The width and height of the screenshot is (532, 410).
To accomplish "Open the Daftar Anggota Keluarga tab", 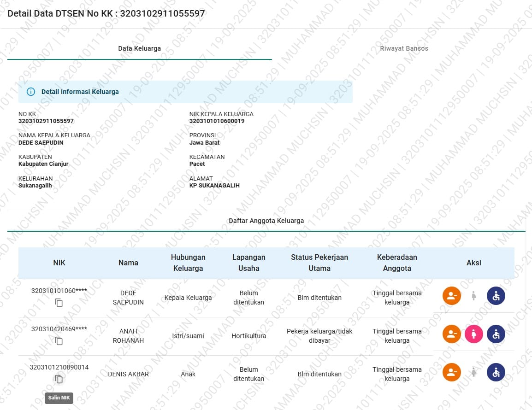I will point(266,221).
